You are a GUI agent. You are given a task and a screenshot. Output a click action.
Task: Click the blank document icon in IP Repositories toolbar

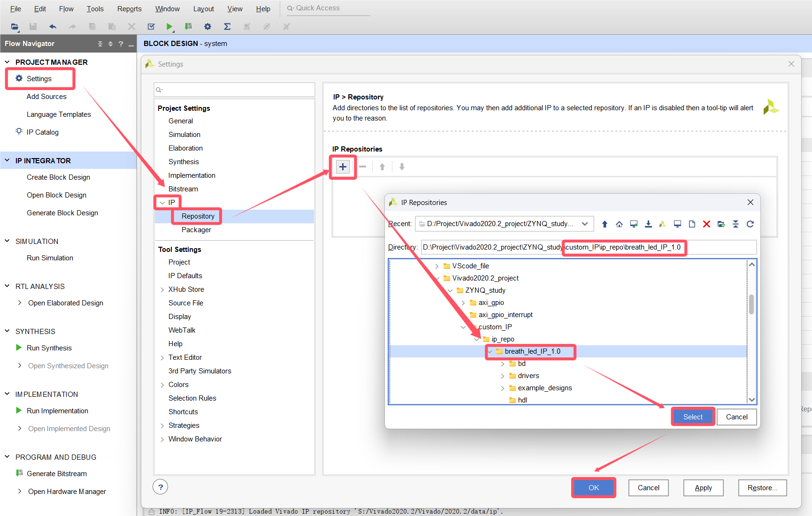(692, 224)
